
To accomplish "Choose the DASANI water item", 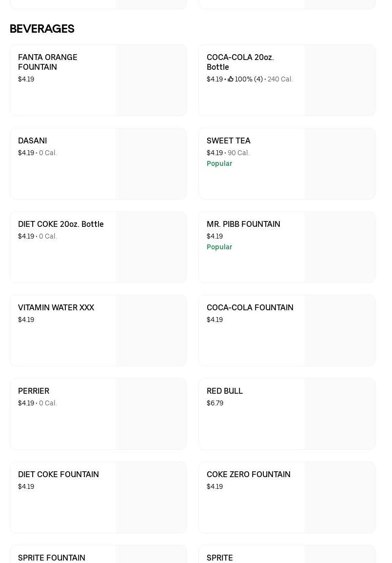I will coord(32,141).
